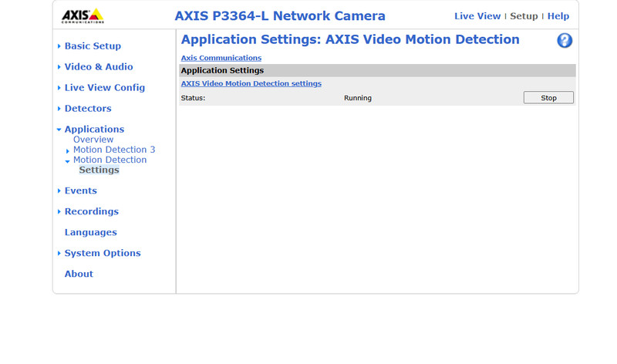
Task: Go to Live View
Action: coord(477,16)
